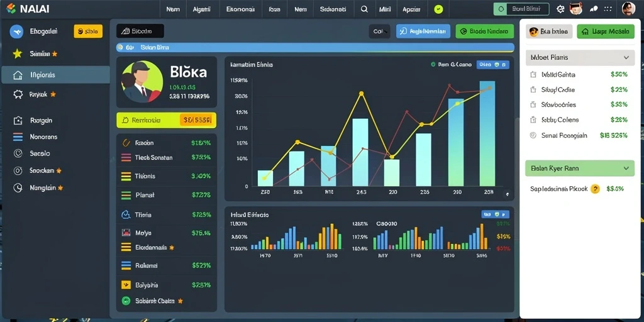Toggle the Ran G Ceano legend dot
644x322 pixels.
tap(433, 65)
